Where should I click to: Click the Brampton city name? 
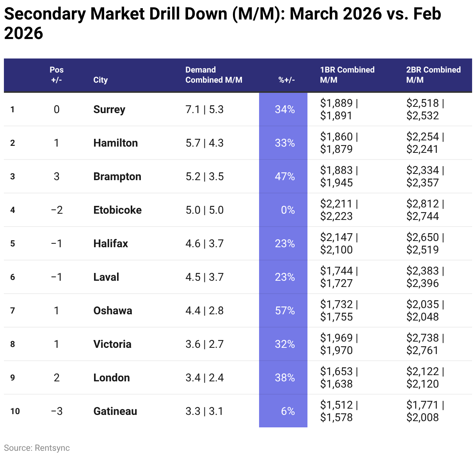[x=117, y=177]
